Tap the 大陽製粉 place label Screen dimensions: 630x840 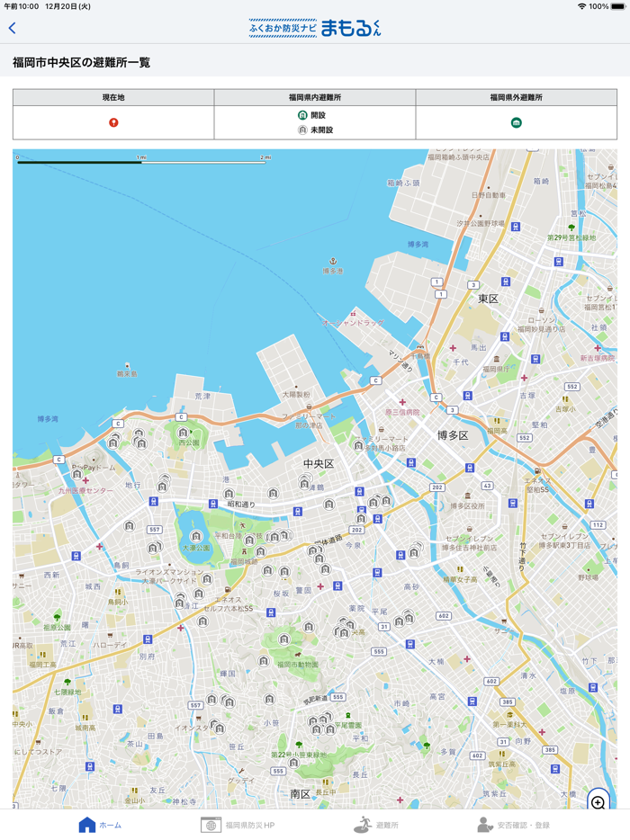[296, 394]
